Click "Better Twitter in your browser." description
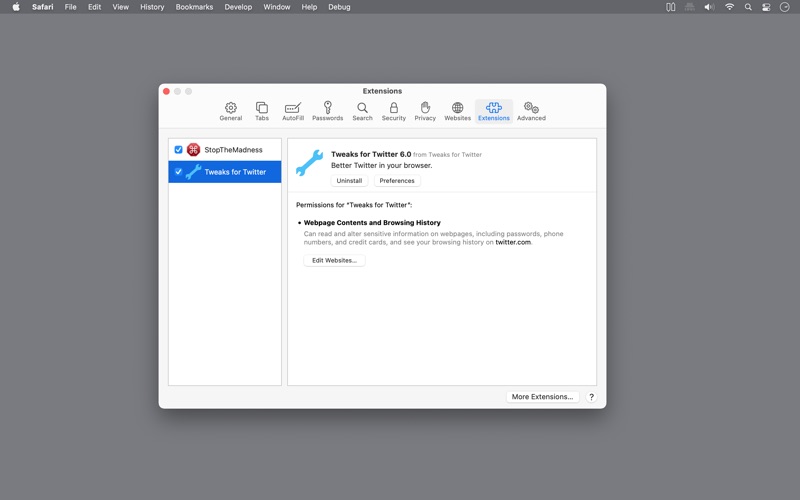This screenshot has height=500, width=800. click(382, 165)
